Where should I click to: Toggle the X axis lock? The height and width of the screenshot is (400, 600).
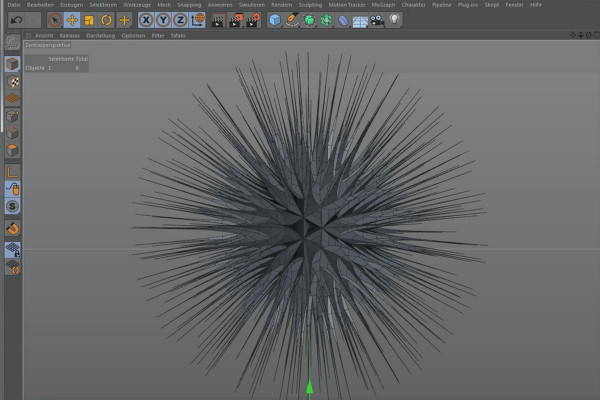[146, 20]
